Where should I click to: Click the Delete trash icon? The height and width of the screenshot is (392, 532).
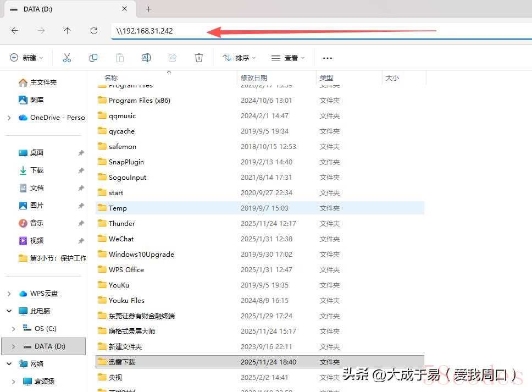pyautogui.click(x=199, y=58)
